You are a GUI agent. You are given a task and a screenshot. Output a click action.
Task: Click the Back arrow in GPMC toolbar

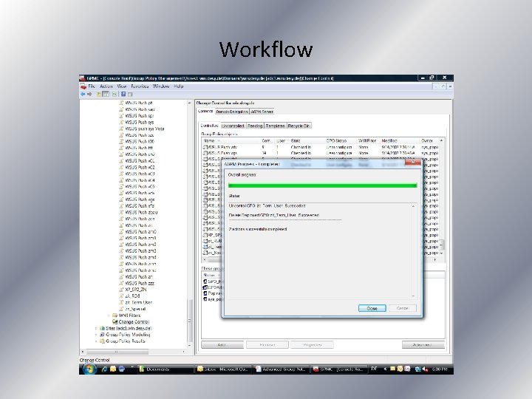point(83,94)
